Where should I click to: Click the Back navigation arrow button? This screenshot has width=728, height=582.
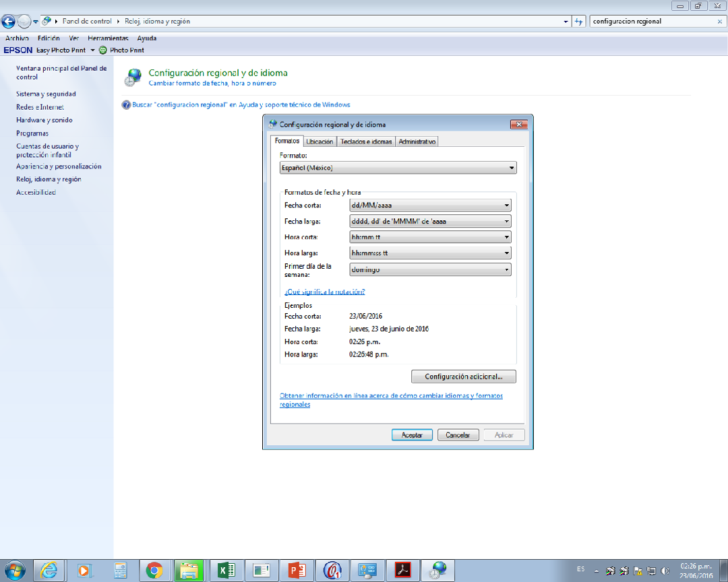pyautogui.click(x=9, y=22)
